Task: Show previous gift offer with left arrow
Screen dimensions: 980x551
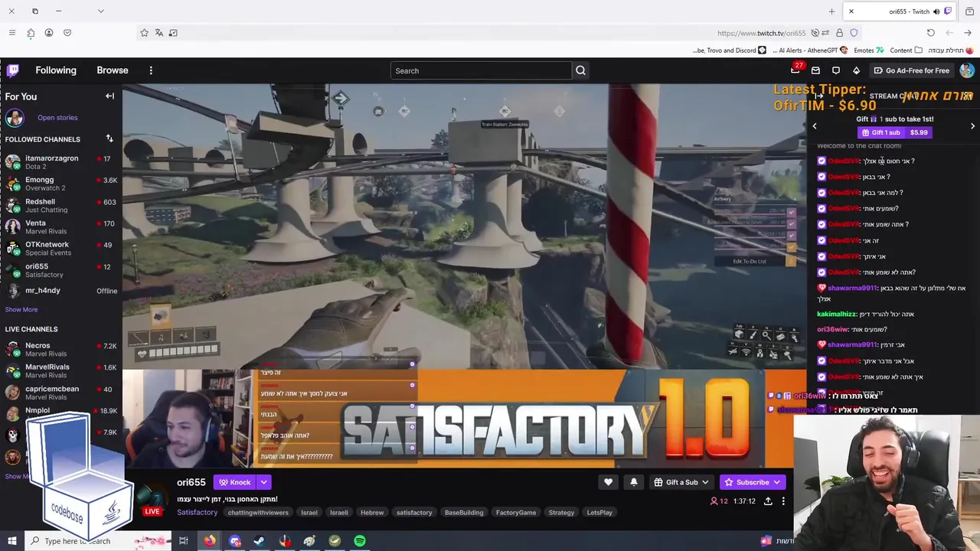Action: click(815, 126)
